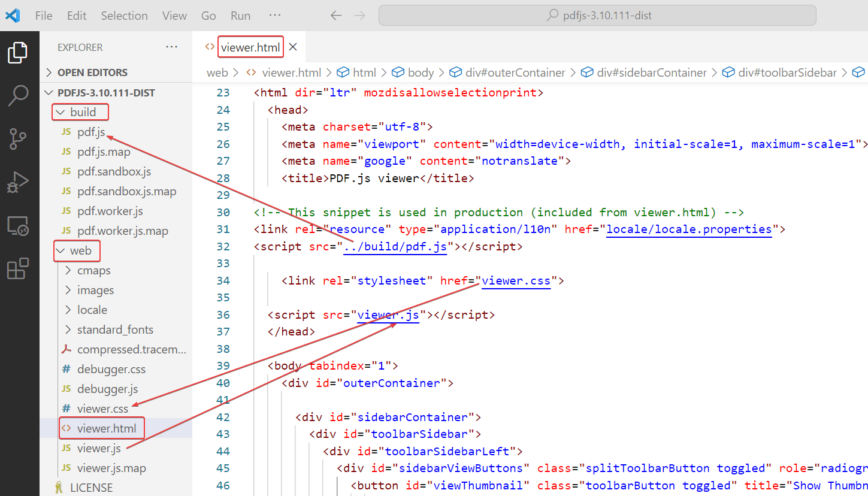Viewport: 868px width, 496px height.
Task: Click the div#toolbarSidebar breadcrumb
Action: click(x=779, y=72)
